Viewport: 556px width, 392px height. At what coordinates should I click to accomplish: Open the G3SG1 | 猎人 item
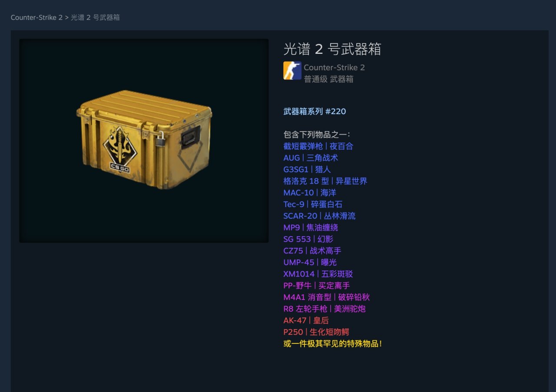click(307, 169)
